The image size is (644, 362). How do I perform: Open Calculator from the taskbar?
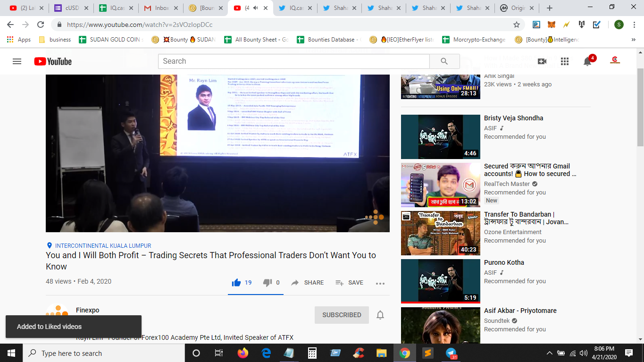(312, 353)
